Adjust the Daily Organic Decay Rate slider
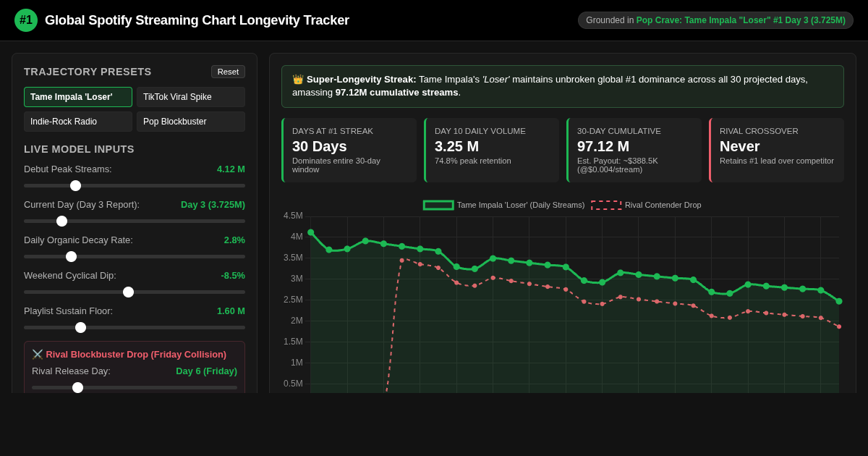This screenshot has width=868, height=456. coord(135,256)
